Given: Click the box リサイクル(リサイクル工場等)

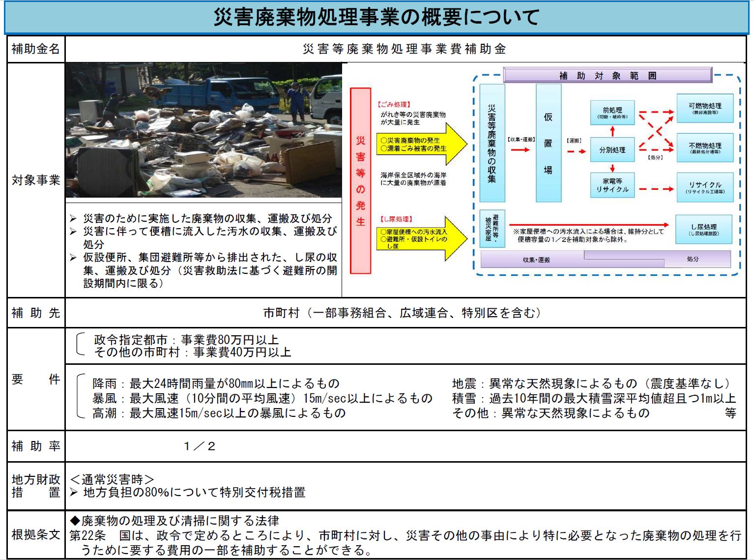Looking at the screenshot, I should pos(705,187).
